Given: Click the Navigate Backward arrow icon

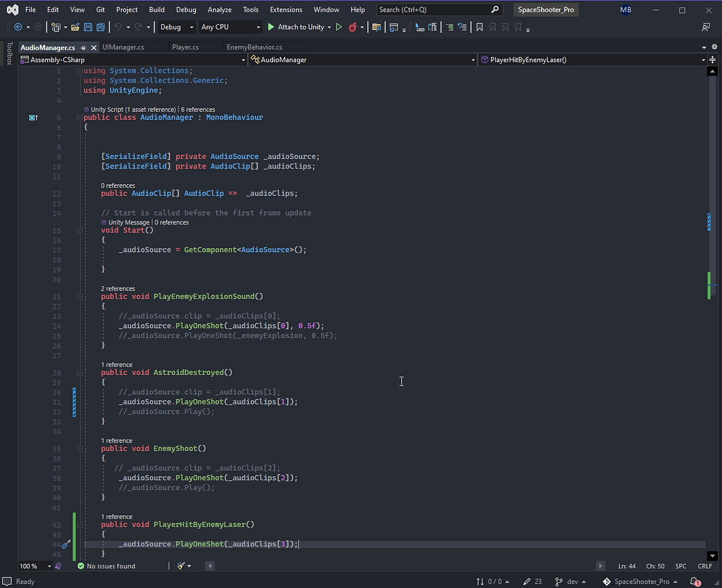Looking at the screenshot, I should click(x=17, y=27).
